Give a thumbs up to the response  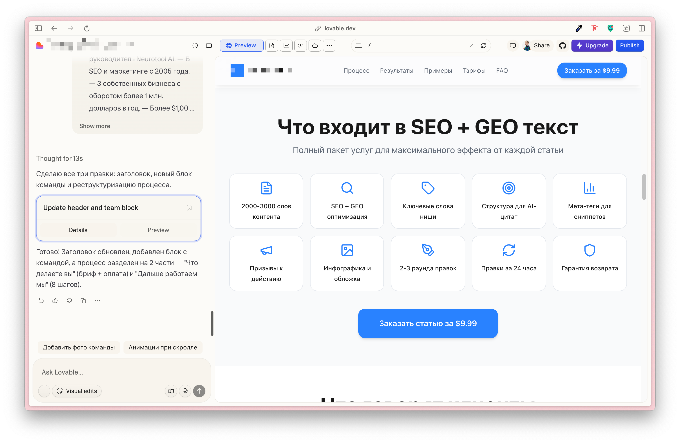point(55,300)
